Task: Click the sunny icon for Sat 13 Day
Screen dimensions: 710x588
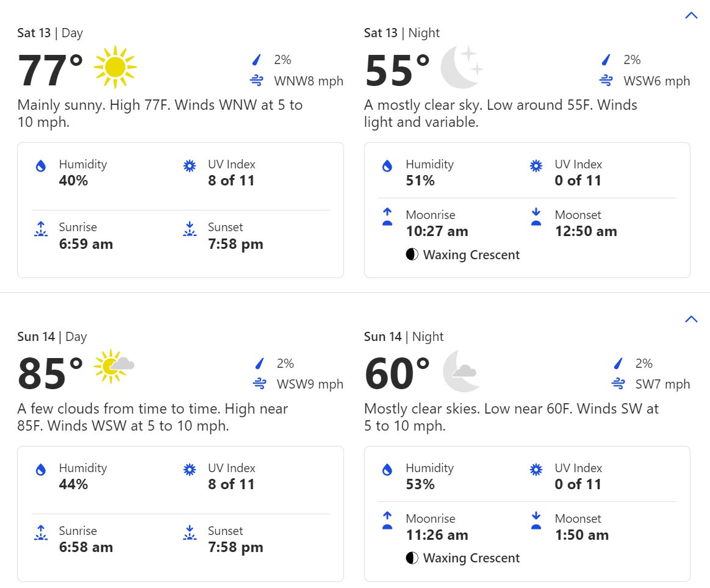Action: (x=115, y=67)
